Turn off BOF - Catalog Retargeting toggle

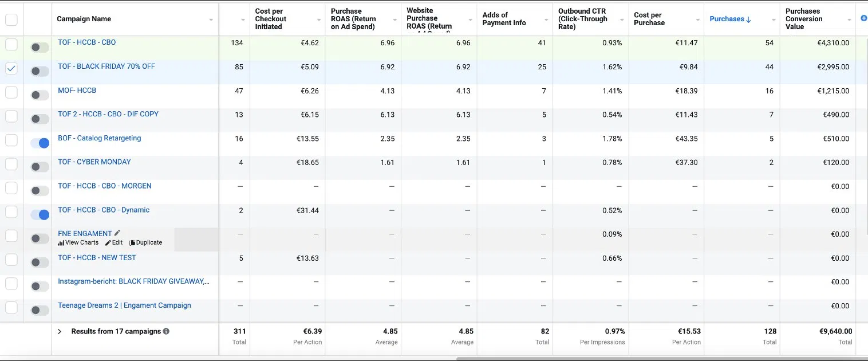click(x=40, y=143)
